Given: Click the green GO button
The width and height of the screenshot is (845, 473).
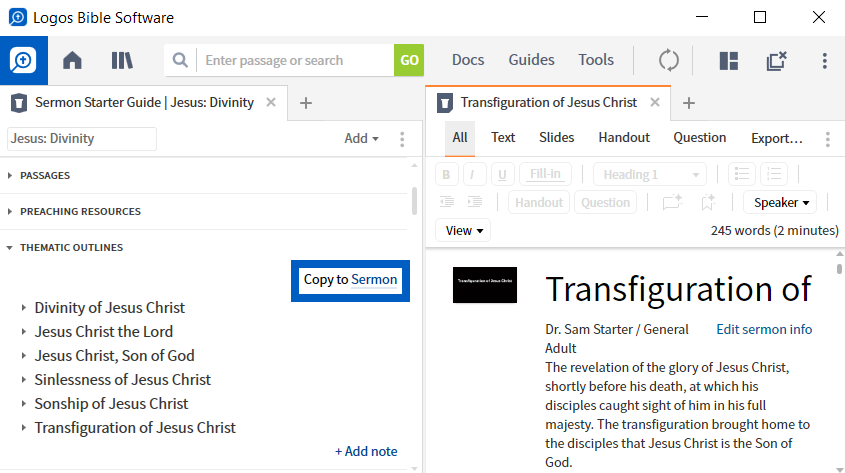Looking at the screenshot, I should tap(409, 60).
